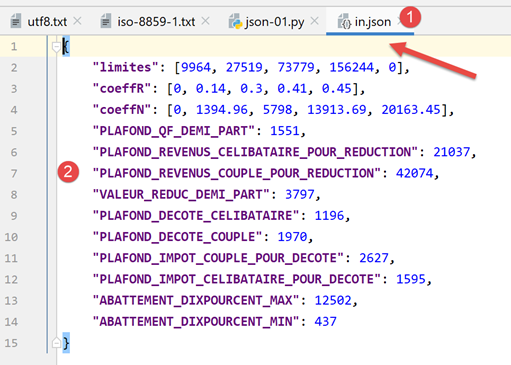
Task: Close the json-01.py tab
Action: 314,21
